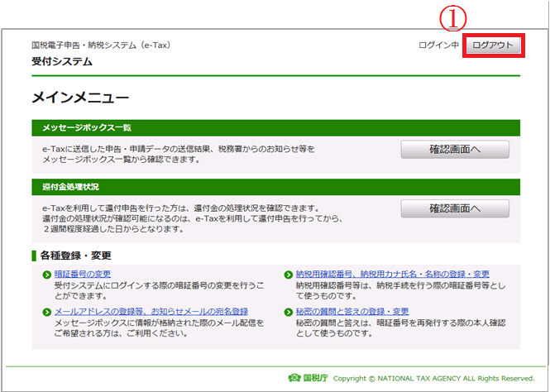
Task: Click arrow icon beside 暗証番号の変更
Action: pyautogui.click(x=46, y=275)
